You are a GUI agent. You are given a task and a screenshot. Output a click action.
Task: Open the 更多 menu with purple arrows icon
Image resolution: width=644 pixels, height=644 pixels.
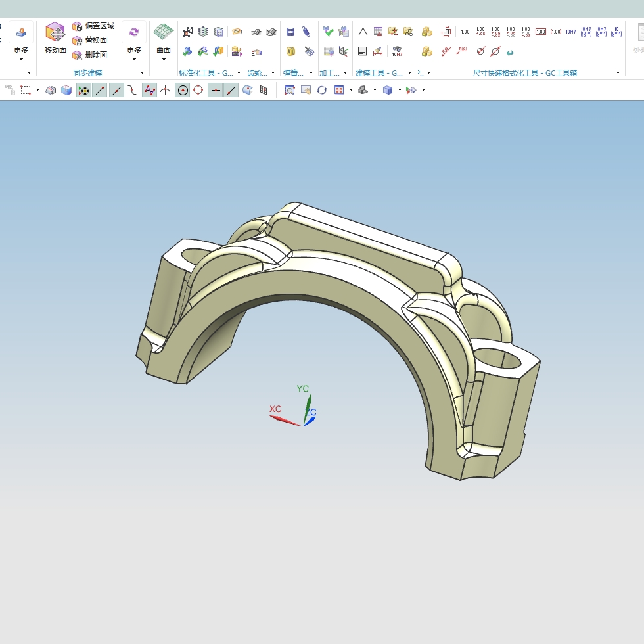[x=134, y=41]
